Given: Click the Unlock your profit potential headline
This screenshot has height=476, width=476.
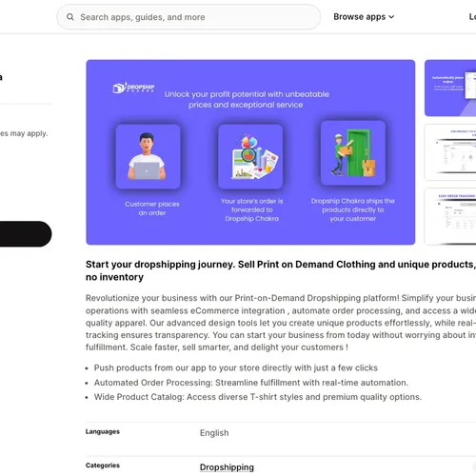Looking at the screenshot, I should [247, 99].
